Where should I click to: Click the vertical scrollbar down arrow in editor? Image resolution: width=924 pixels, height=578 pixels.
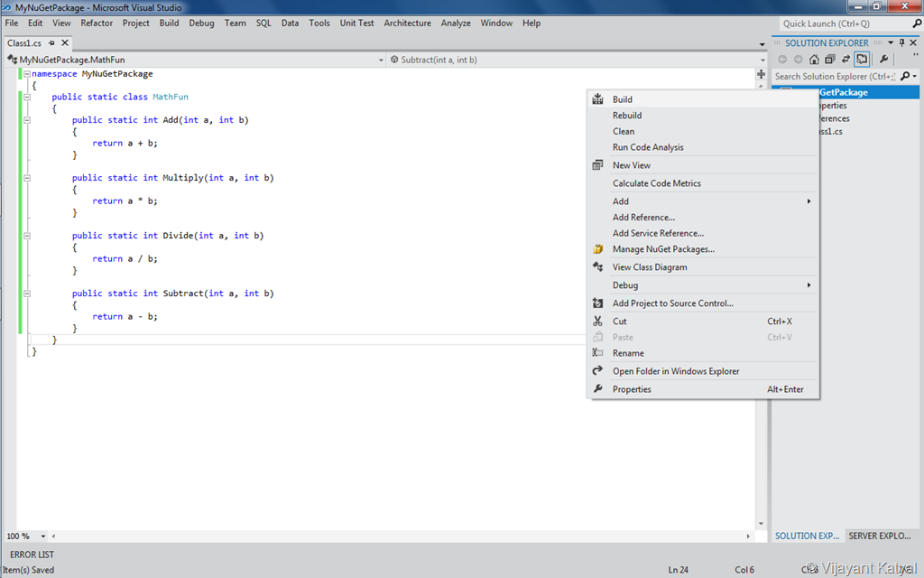coord(761,523)
